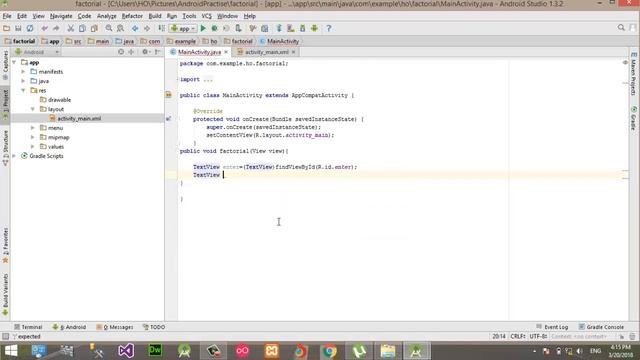Click the Back navigation arrow icon
640x360 pixels.
click(x=135, y=28)
